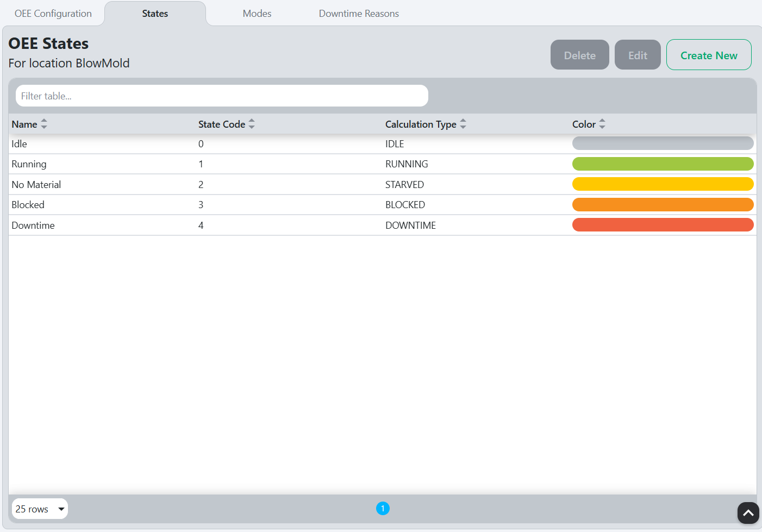
Task: Click the Color column header
Action: pyautogui.click(x=584, y=124)
